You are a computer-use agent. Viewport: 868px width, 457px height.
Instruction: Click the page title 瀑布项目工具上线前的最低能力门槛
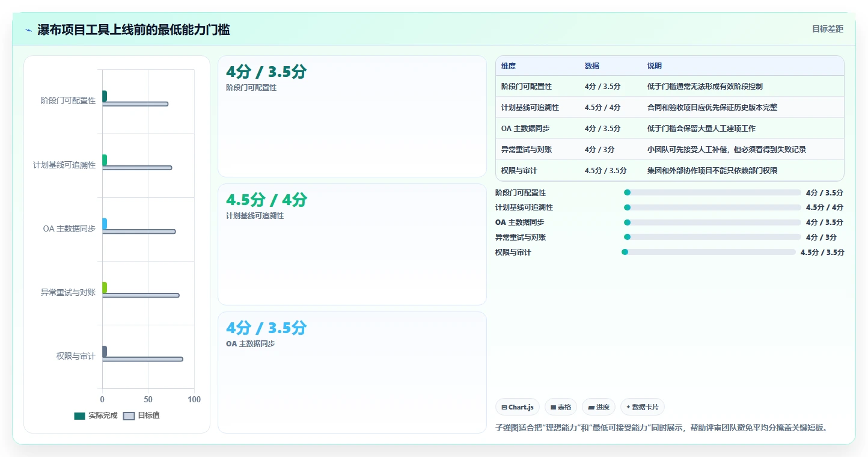click(133, 29)
